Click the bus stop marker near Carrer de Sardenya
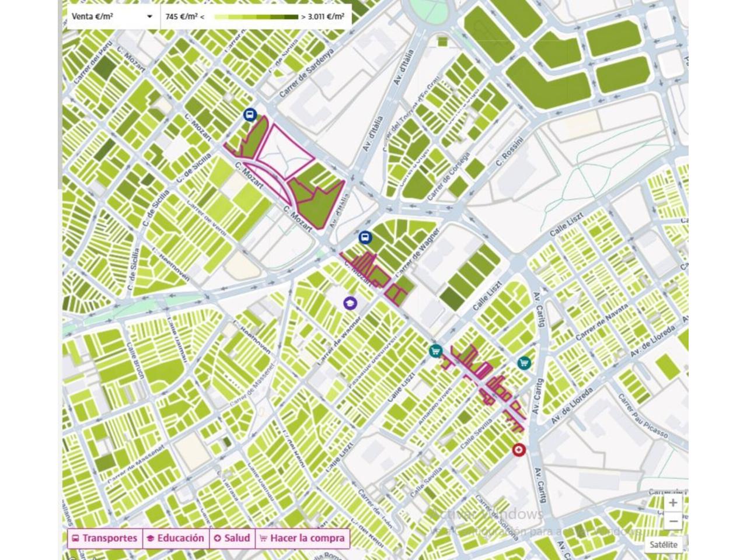Screen dimensions: 747x560 250,115
